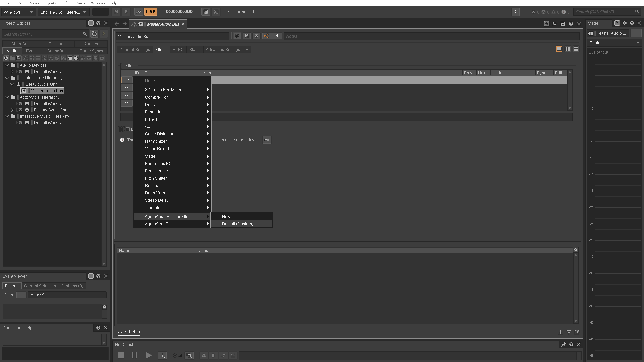Switch to the RTPC tab
Image resolution: width=644 pixels, height=362 pixels.
[x=178, y=49]
